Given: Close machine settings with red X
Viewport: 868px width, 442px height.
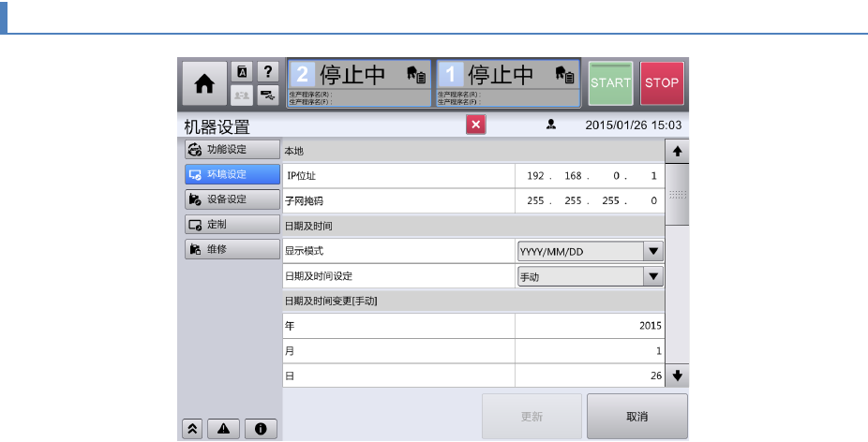Looking at the screenshot, I should [475, 125].
